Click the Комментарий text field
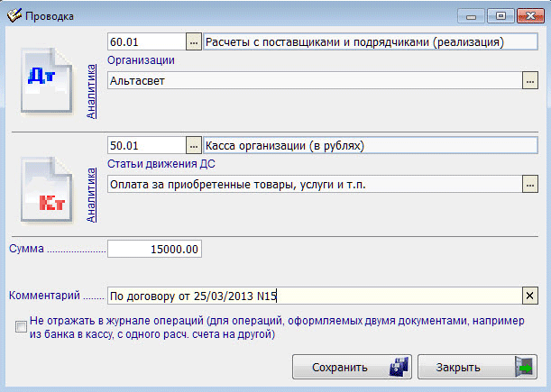 point(315,296)
